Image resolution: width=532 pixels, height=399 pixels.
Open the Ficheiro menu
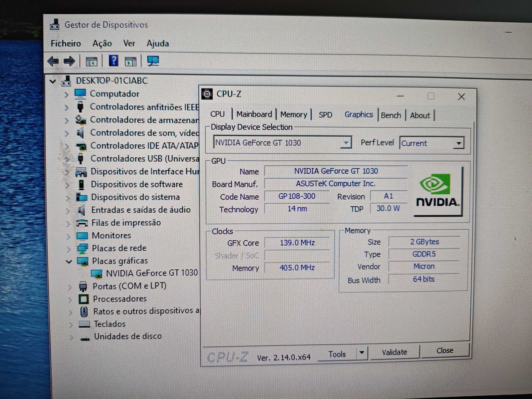[x=66, y=44]
